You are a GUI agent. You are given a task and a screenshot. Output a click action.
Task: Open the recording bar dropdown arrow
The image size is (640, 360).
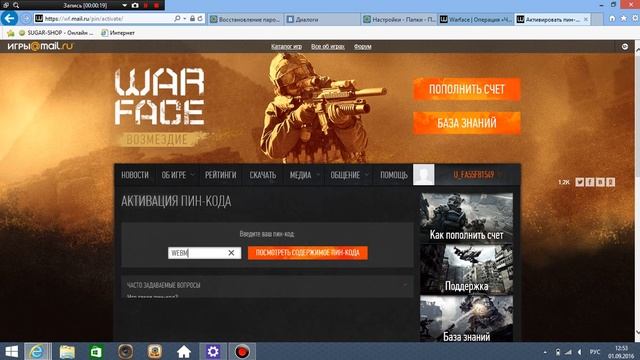124,5
